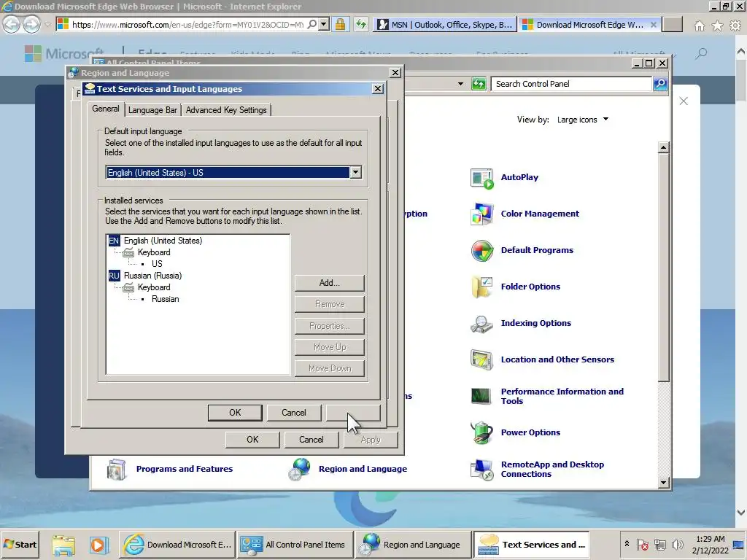Click Internet Explorer forward arrow button
Screen dimensions: 747x560
[31, 24]
